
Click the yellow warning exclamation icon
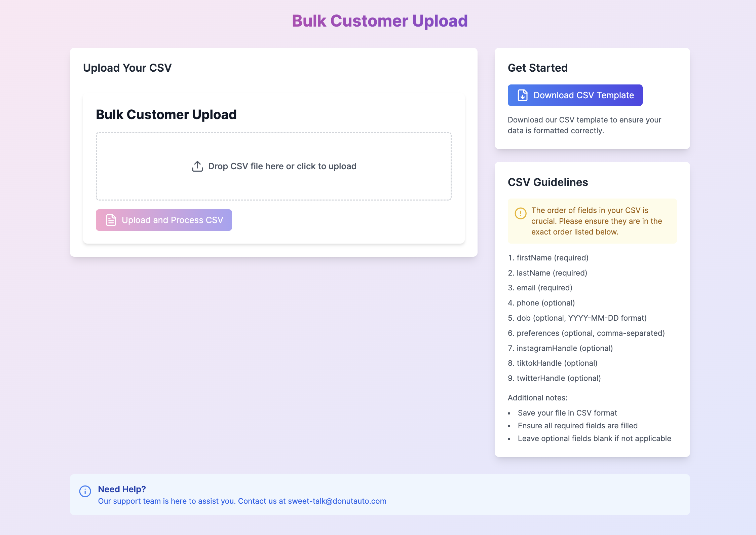[520, 213]
